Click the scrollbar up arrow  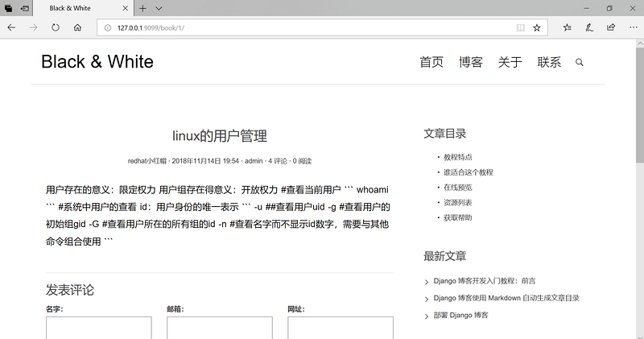point(640,43)
